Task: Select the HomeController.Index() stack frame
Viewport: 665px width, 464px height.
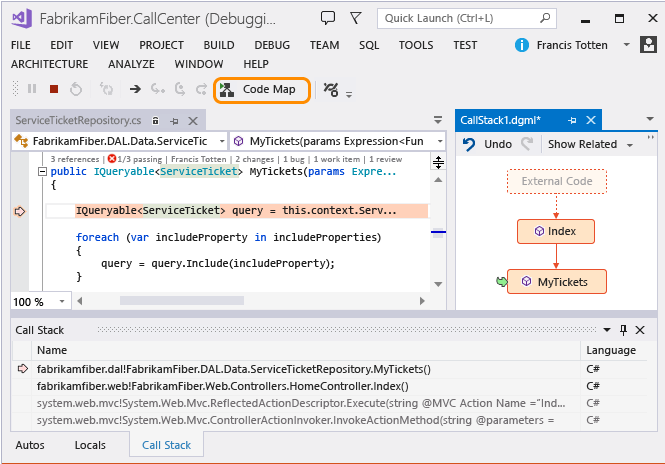Action: click(331, 386)
